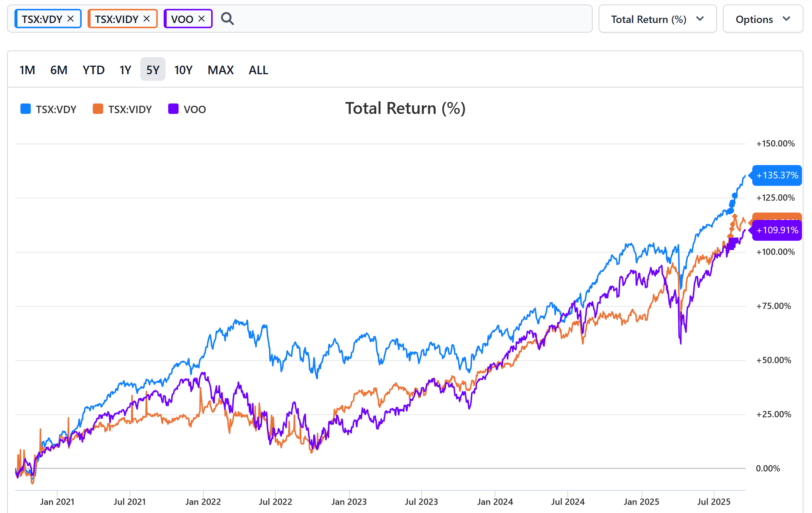812x513 pixels.
Task: Click the Jul 2025 axis label
Action: (714, 502)
